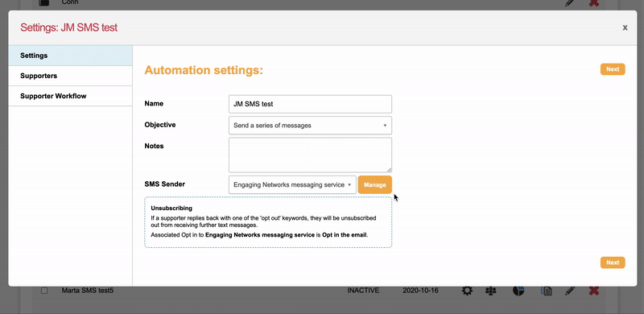Screen dimensions: 644x314
Task: Click the gear settings icon for Marta SMS test5
Action: point(467,291)
